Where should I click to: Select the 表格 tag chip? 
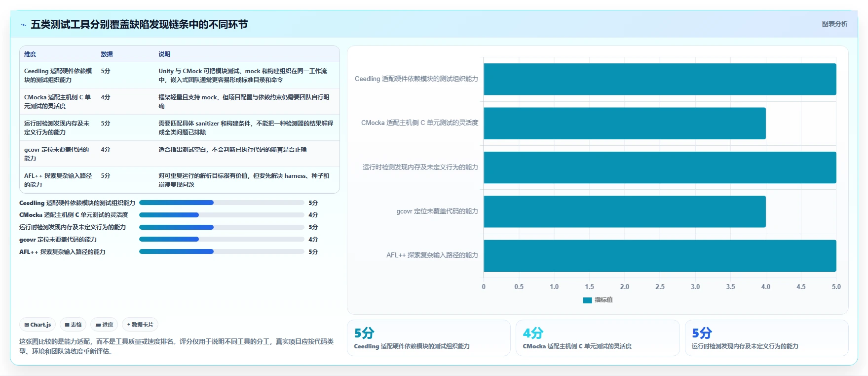pyautogui.click(x=73, y=325)
